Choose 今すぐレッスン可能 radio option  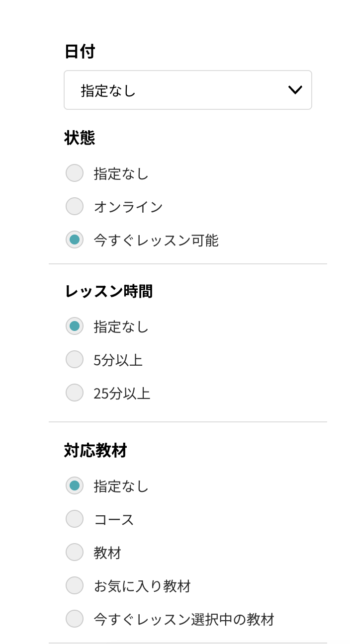click(75, 240)
